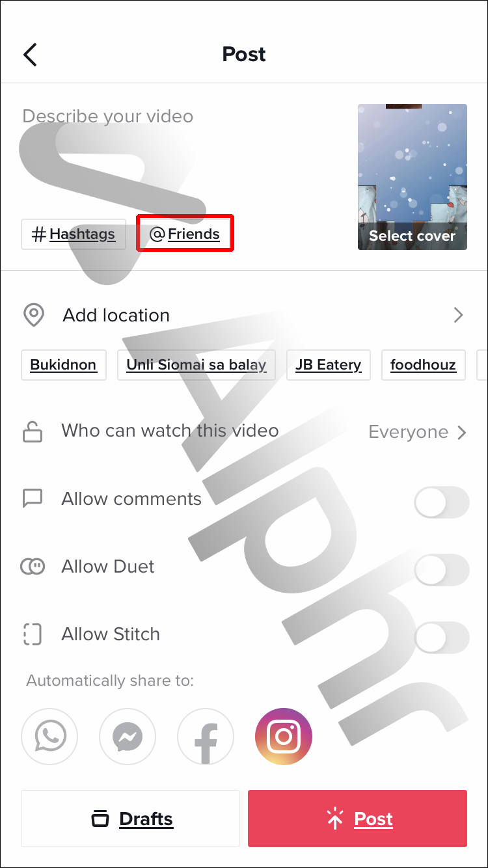
Task: Choose the Bukidnon location tag
Action: 64,365
